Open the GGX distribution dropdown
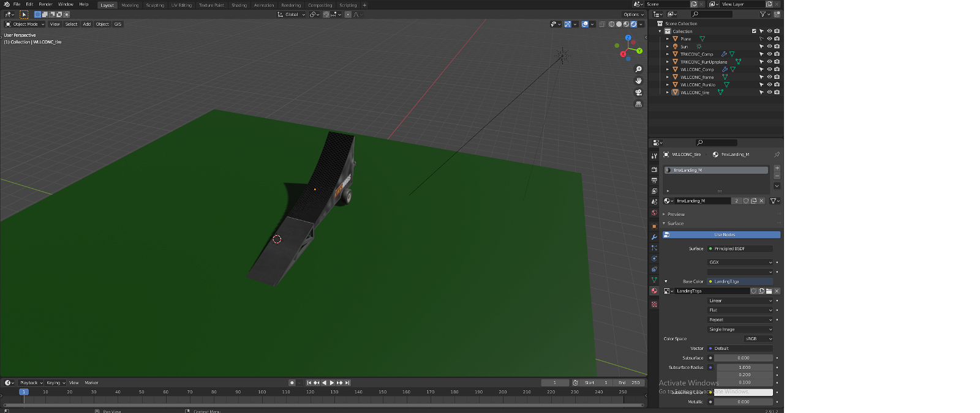 [740, 262]
